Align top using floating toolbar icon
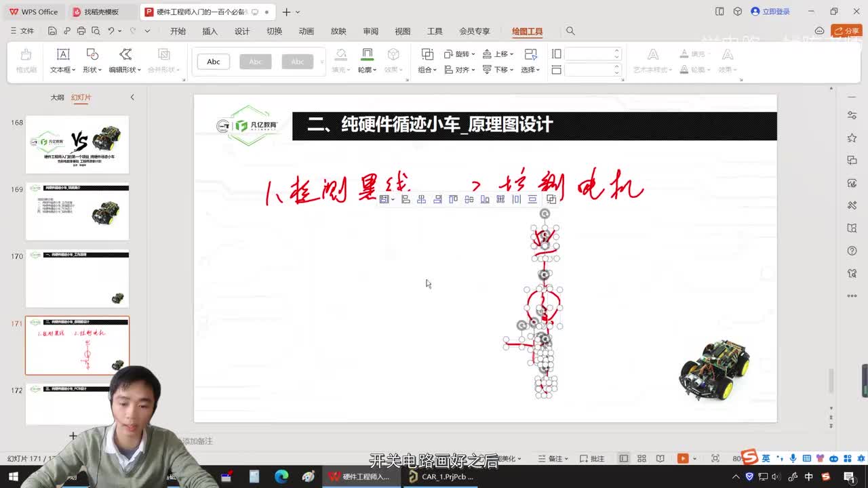 click(x=453, y=199)
